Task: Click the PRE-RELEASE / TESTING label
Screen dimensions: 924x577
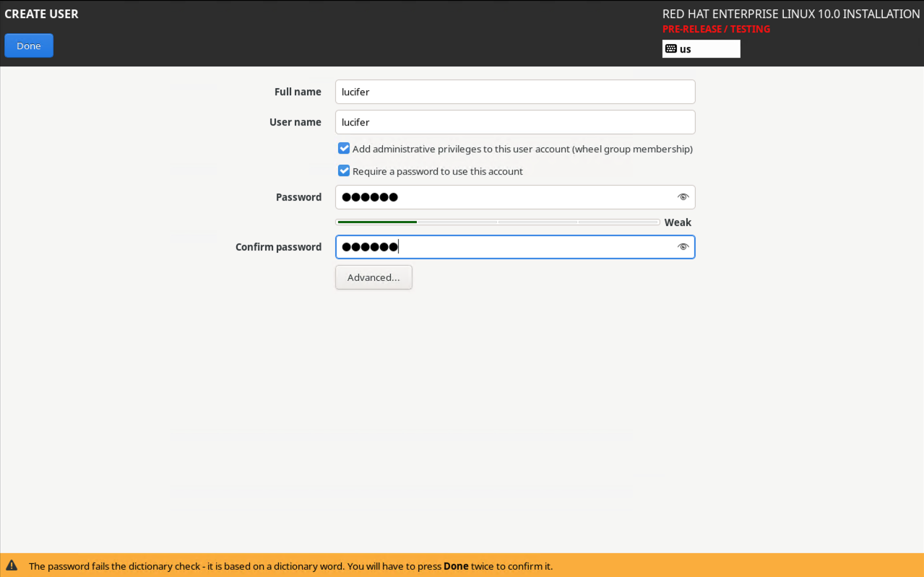Action: click(716, 29)
